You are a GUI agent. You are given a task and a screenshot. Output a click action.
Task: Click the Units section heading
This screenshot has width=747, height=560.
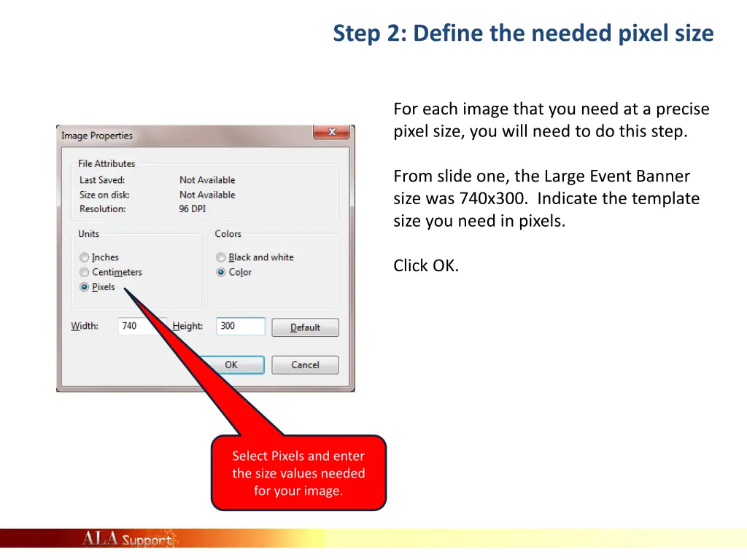pyautogui.click(x=88, y=233)
